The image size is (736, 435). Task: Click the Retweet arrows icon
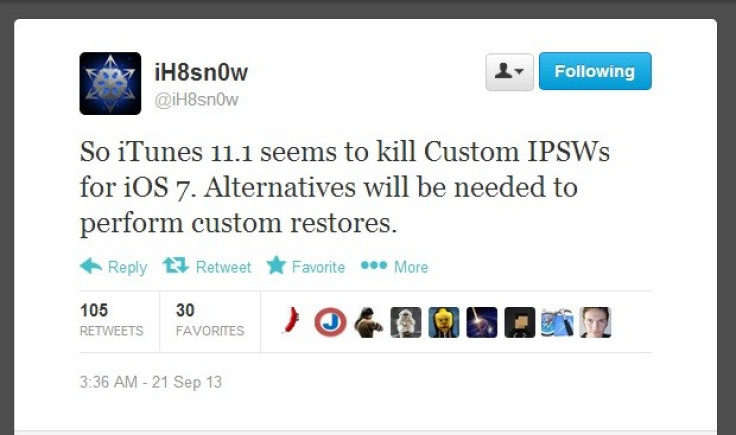coord(176,266)
